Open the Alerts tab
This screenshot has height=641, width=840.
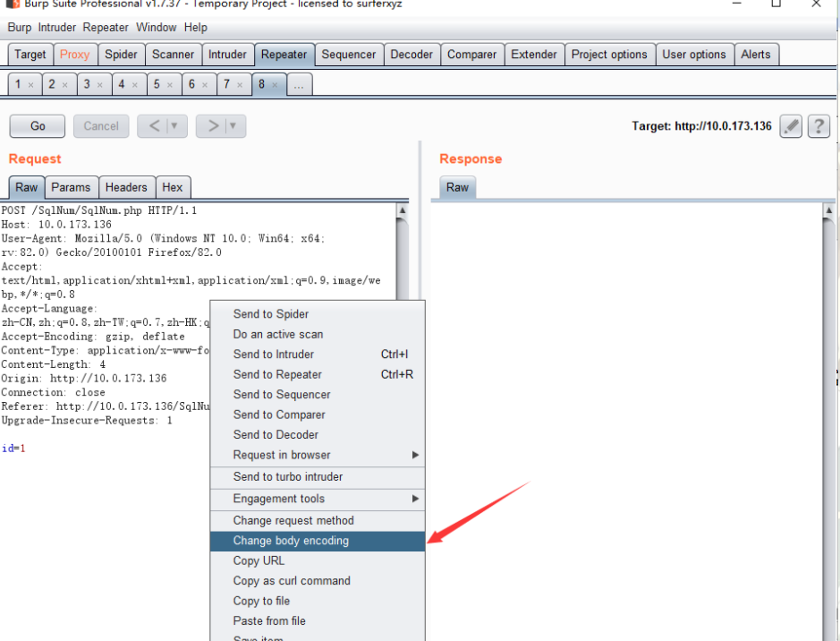point(756,55)
